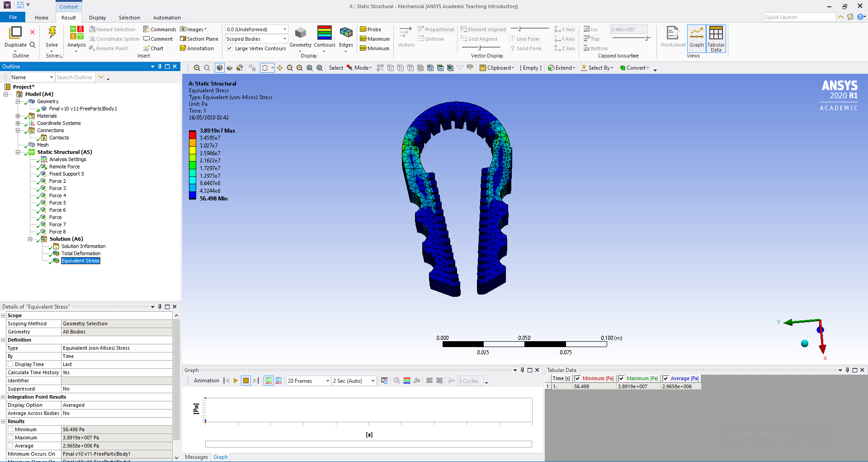868x462 pixels.
Task: Click the Rotate tool icon
Action: (265, 68)
